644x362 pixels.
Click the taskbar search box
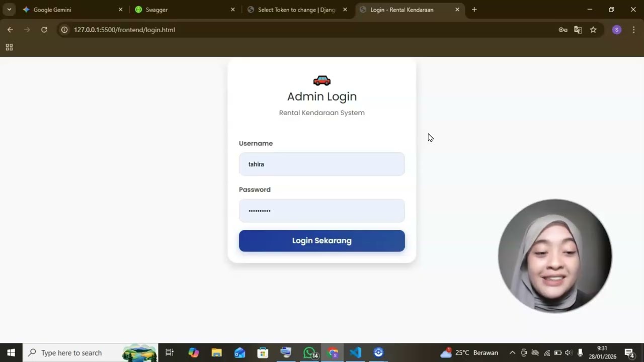(x=91, y=352)
